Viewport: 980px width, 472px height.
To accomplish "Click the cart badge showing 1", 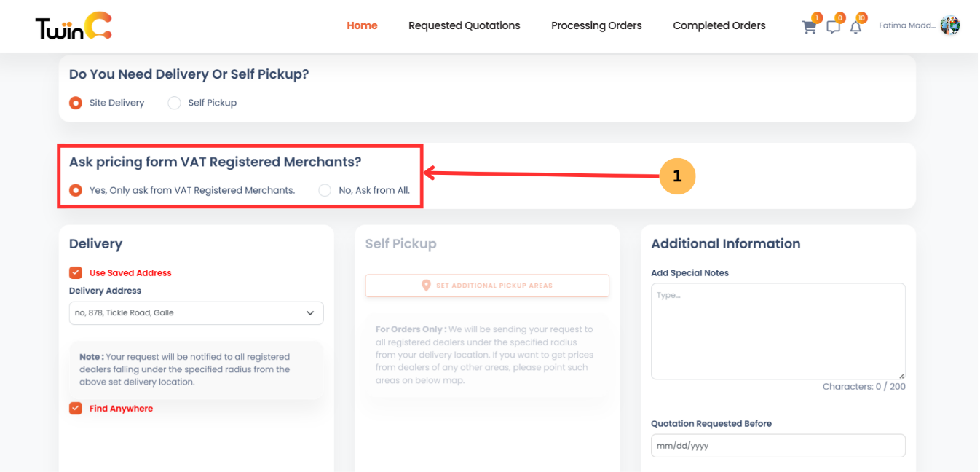I will tap(816, 17).
